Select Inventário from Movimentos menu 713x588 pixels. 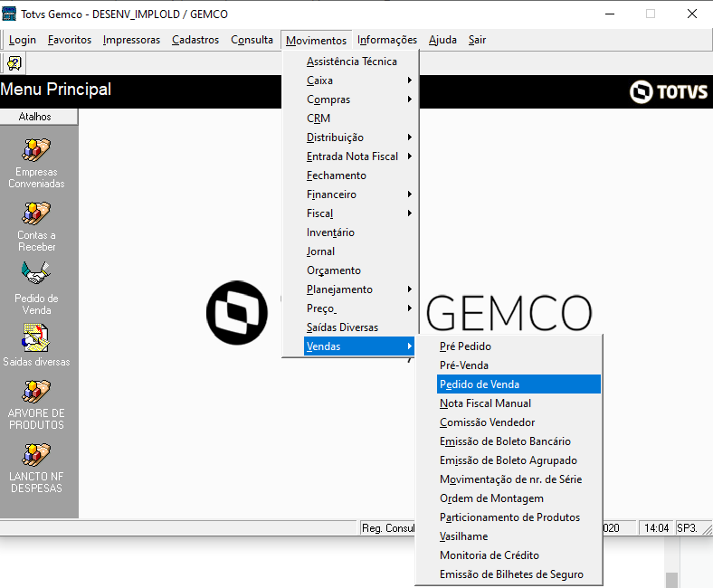(350, 232)
